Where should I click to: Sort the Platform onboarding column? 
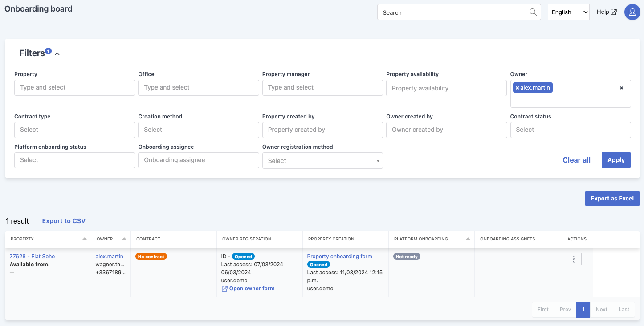tap(468, 239)
